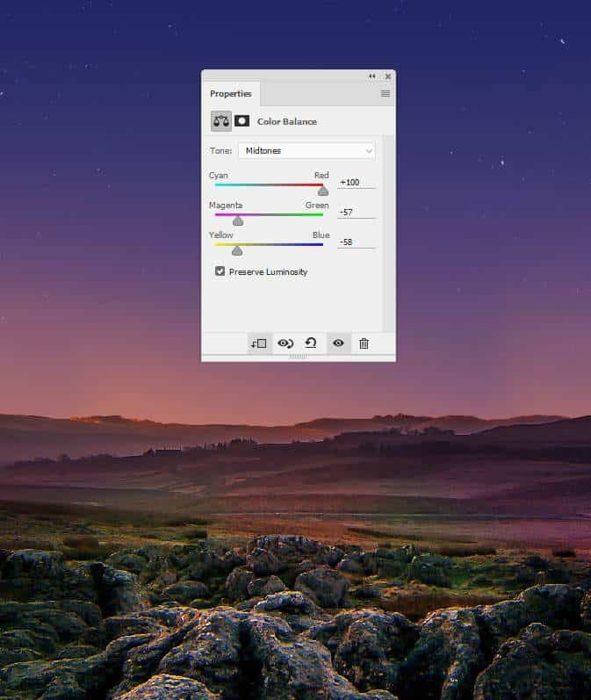Click the Cyan label

[219, 176]
